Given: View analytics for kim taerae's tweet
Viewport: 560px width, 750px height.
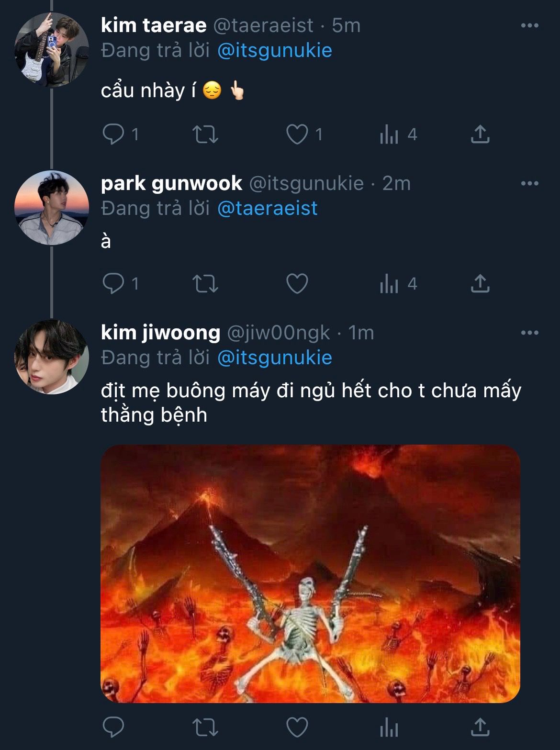Looking at the screenshot, I should point(389,134).
